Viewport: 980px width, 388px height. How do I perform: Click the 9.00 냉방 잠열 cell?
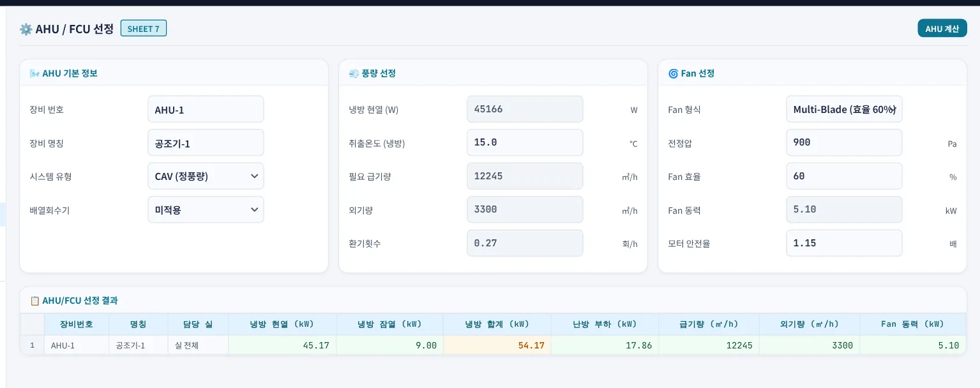pyautogui.click(x=389, y=345)
